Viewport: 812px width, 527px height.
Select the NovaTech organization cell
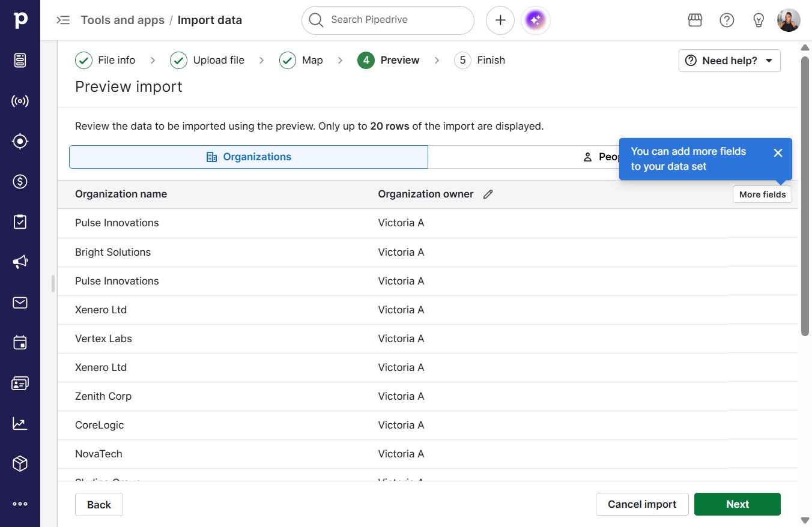tap(98, 454)
